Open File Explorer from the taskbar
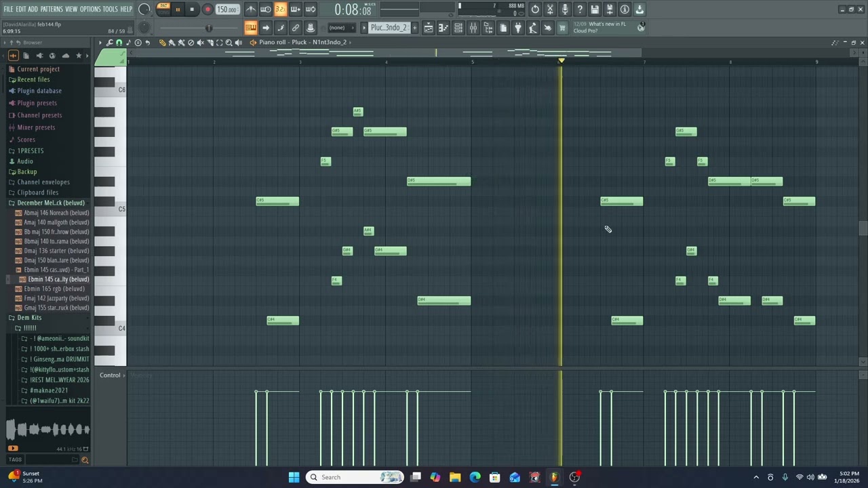This screenshot has height=488, width=868. click(455, 477)
